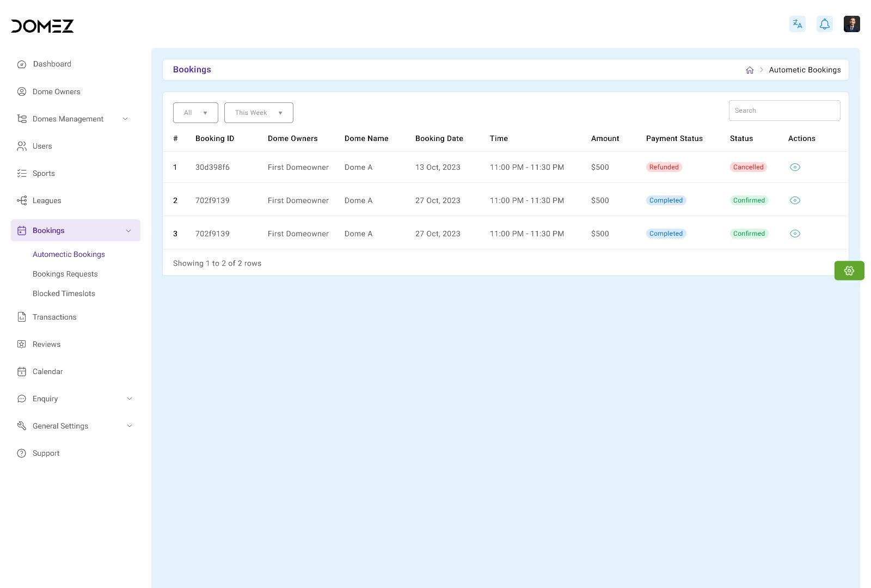Sort by Amount column header
The height and width of the screenshot is (588, 871).
coord(605,138)
